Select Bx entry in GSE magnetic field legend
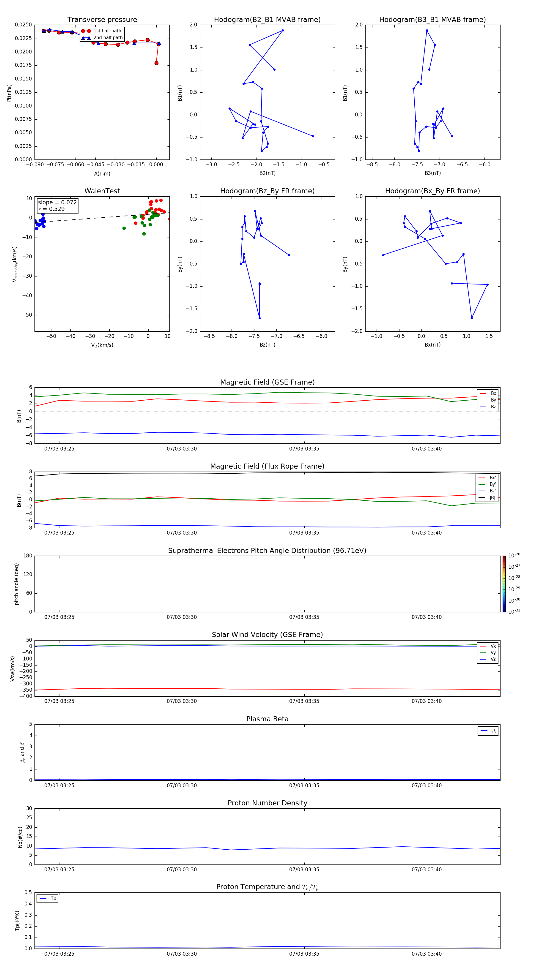535x980 pixels. tap(488, 393)
